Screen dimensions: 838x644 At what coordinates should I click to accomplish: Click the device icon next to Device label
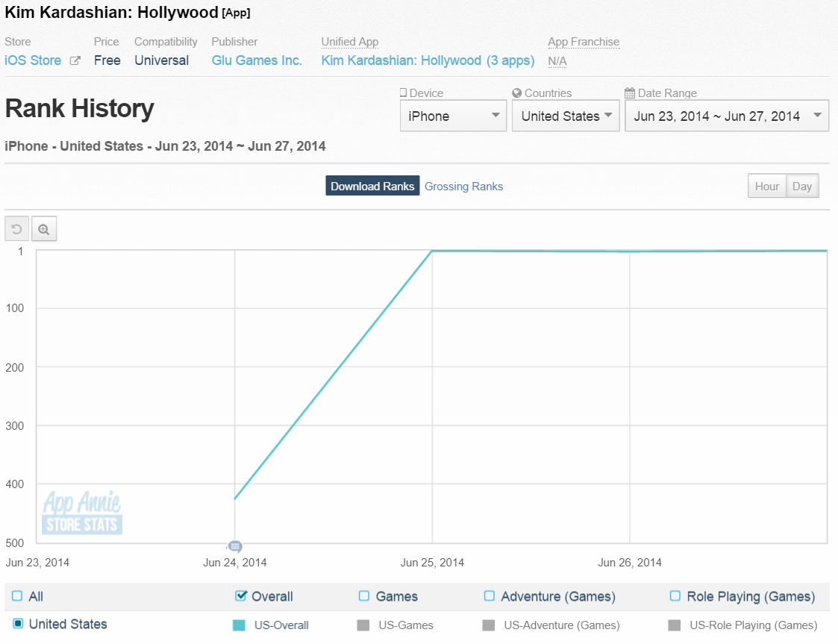[x=404, y=93]
